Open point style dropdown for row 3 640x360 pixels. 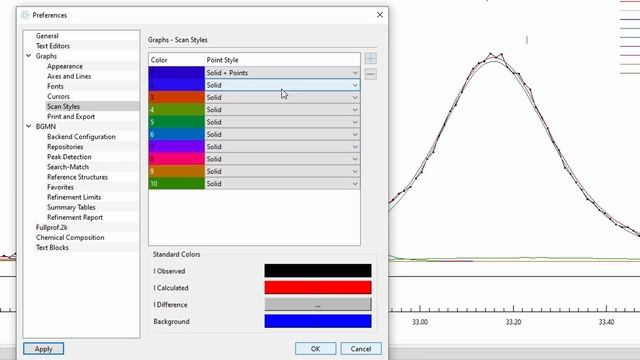(x=282, y=97)
